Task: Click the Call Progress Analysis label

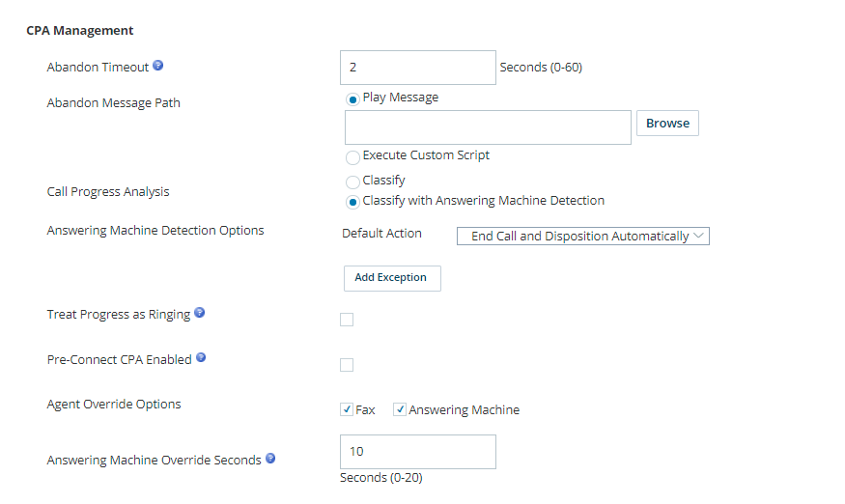Action: click(108, 192)
